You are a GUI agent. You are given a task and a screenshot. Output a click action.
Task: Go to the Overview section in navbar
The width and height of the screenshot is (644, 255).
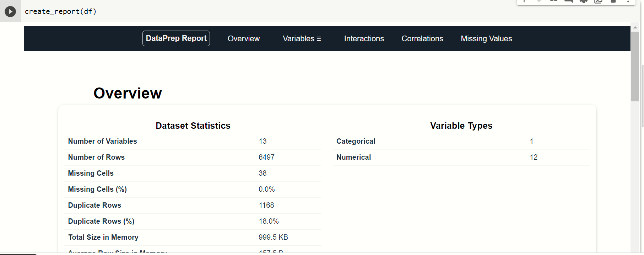tap(244, 38)
